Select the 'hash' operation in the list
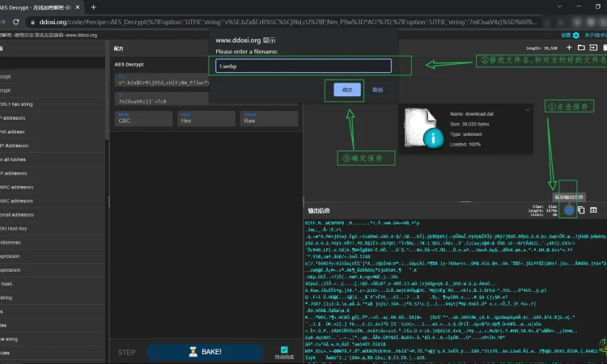 pos(53,284)
